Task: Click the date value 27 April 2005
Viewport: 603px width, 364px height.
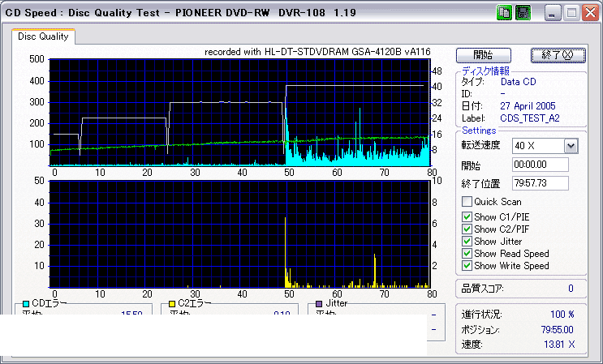Action: tap(528, 106)
